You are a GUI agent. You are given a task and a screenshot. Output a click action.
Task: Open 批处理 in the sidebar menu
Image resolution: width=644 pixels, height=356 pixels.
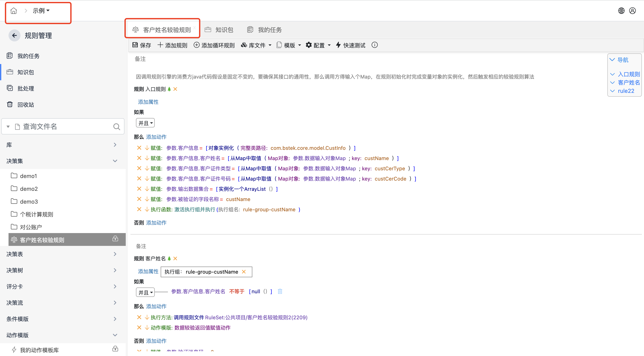click(x=26, y=88)
